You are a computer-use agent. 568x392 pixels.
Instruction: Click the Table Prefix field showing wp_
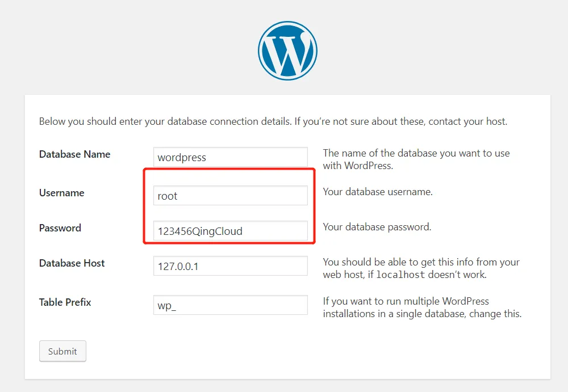(x=230, y=305)
